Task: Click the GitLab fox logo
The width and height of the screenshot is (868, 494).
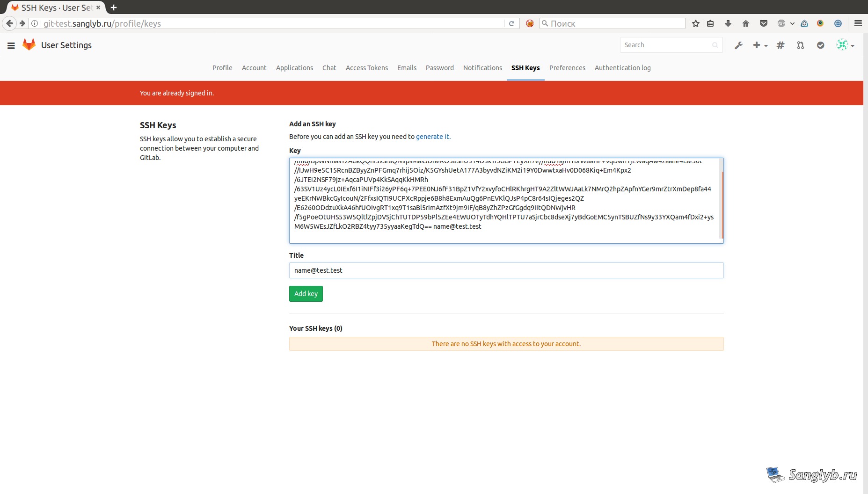Action: (29, 45)
